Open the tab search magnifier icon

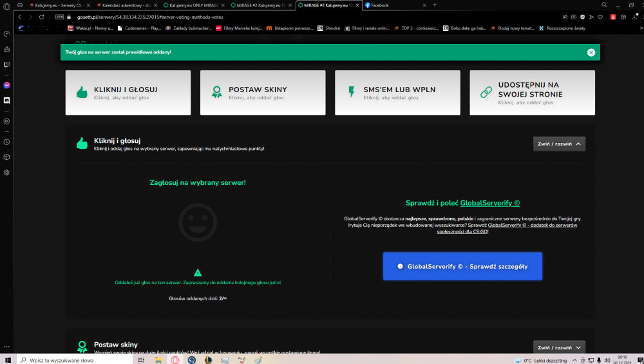pos(604,5)
